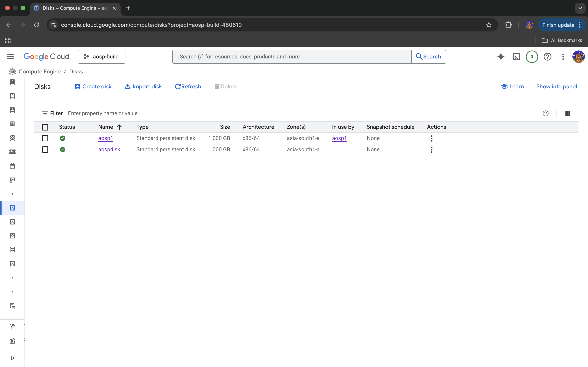The height and width of the screenshot is (367, 588).
Task: Open the aosp1 disk details link
Action: point(105,138)
